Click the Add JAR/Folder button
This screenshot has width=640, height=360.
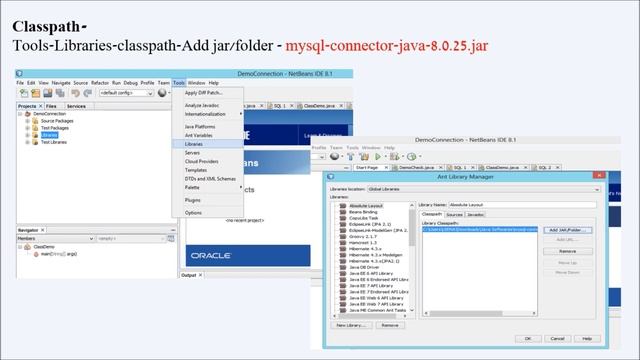tap(568, 230)
